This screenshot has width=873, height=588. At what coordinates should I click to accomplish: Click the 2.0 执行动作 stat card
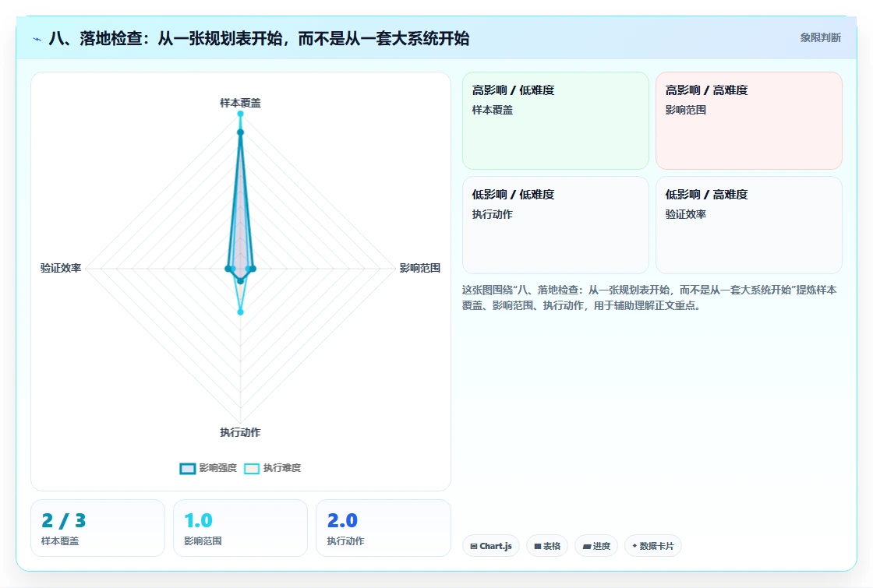click(x=383, y=528)
